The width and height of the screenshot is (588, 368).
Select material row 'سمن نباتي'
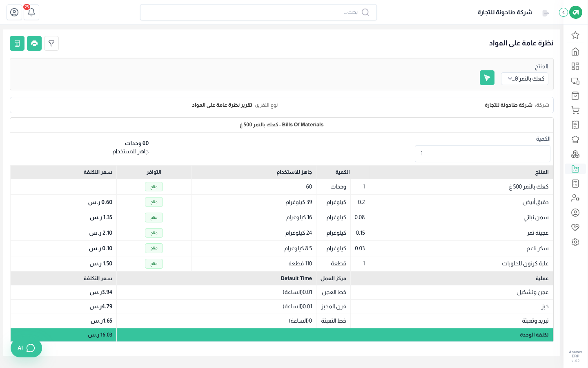[282, 218]
